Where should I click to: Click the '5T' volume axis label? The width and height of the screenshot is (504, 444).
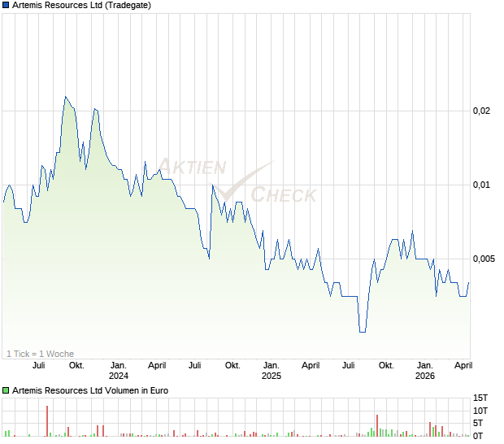[x=478, y=424]
